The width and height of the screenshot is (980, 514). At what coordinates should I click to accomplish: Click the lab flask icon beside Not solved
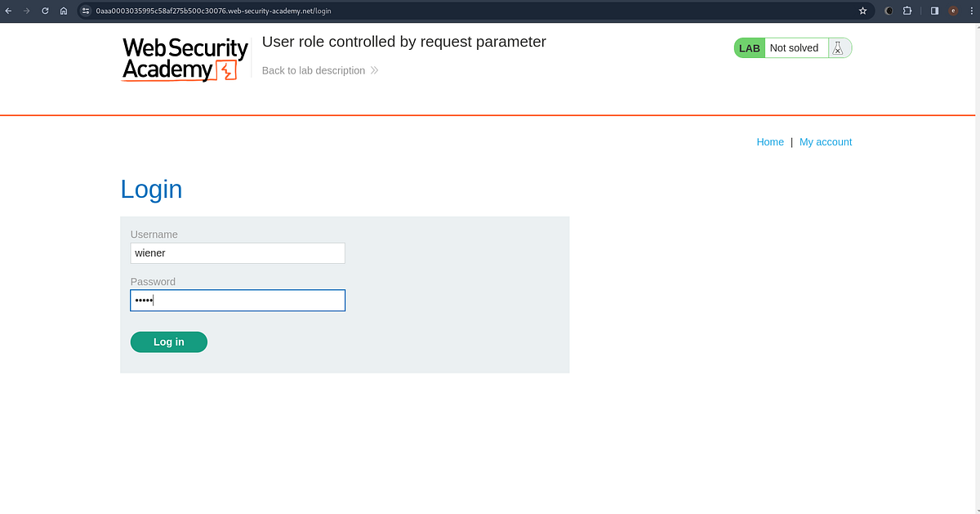click(838, 47)
